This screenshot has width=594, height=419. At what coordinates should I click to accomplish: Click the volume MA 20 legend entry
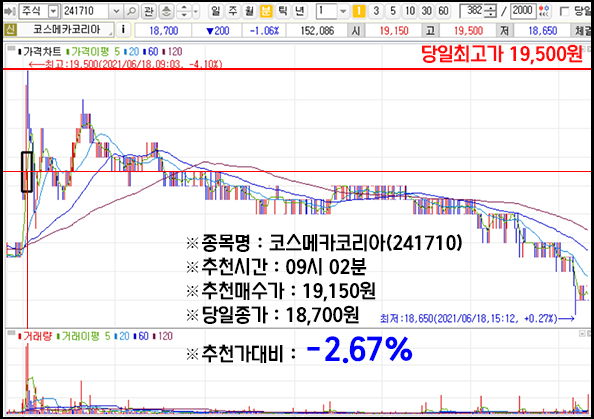(x=122, y=336)
